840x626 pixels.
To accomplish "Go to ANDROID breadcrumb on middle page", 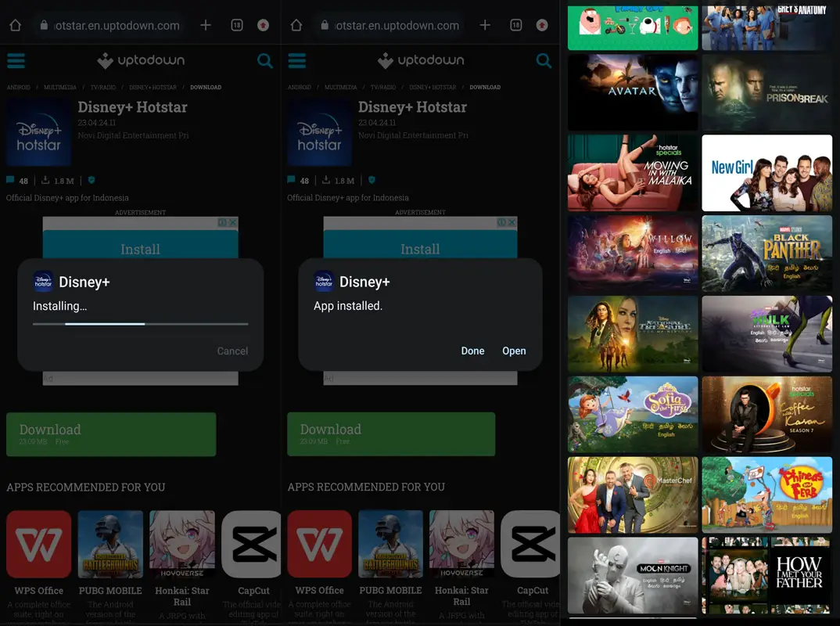I will point(300,87).
